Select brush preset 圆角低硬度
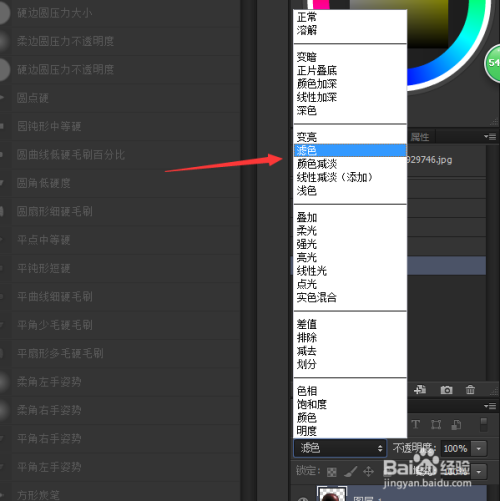500x501 pixels. 120,183
